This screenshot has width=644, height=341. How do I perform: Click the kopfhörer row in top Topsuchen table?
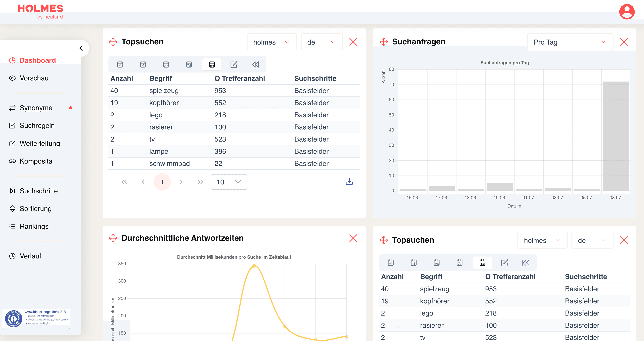tap(234, 103)
